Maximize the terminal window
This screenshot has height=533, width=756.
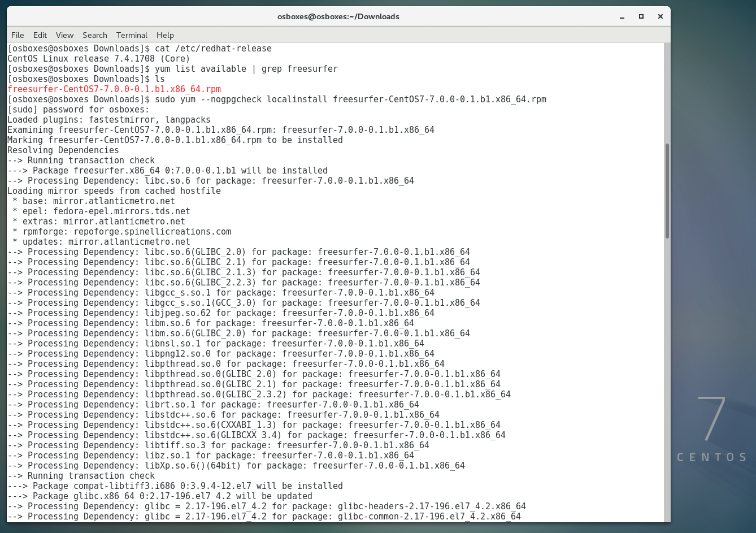(641, 16)
